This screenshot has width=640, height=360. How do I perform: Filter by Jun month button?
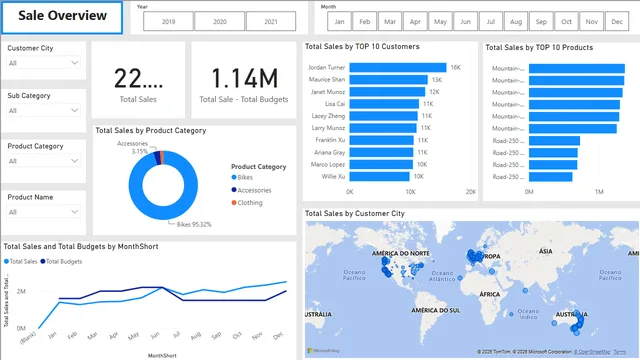465,22
